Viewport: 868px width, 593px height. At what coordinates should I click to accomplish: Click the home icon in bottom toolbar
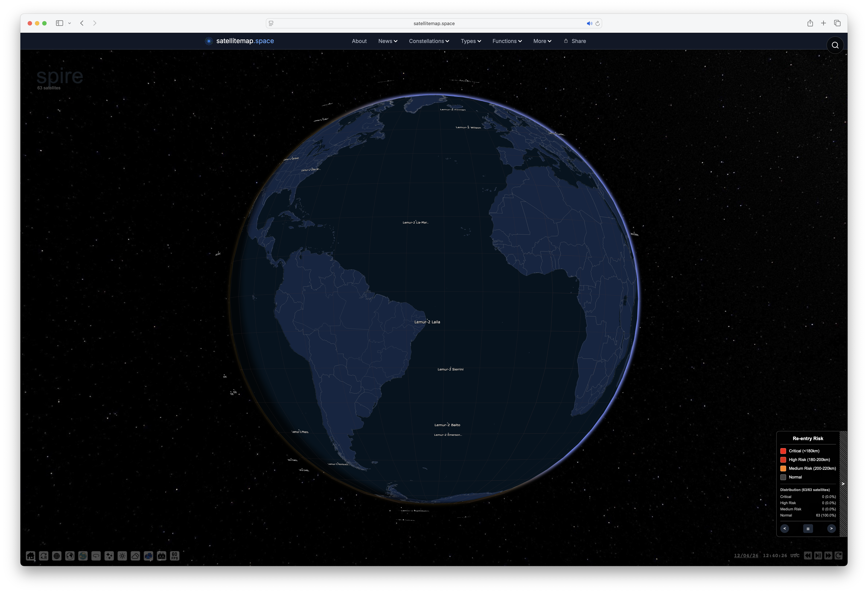click(x=31, y=556)
